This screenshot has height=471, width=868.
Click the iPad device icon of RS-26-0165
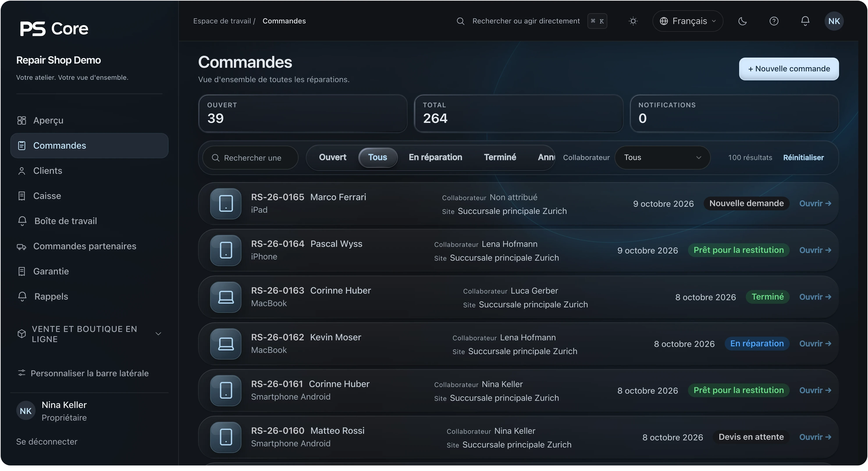(x=226, y=204)
